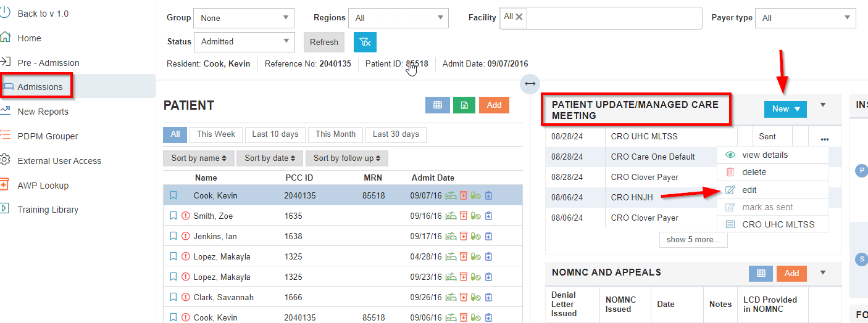The height and width of the screenshot is (323, 868).
Task: Export the patient list to Excel
Action: [x=464, y=105]
